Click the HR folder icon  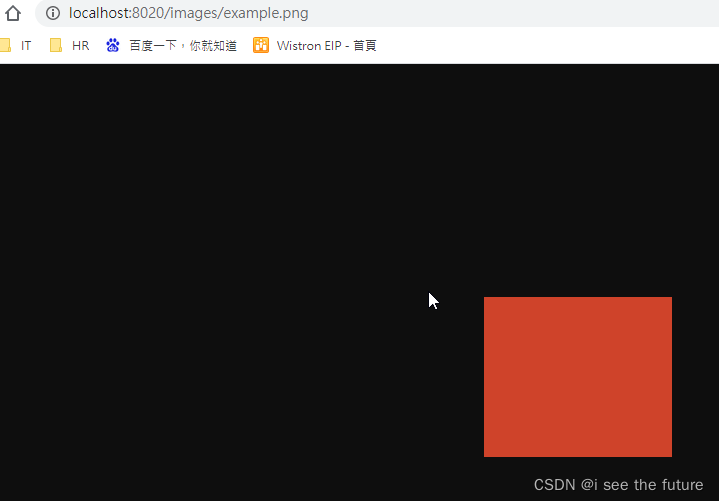(56, 45)
